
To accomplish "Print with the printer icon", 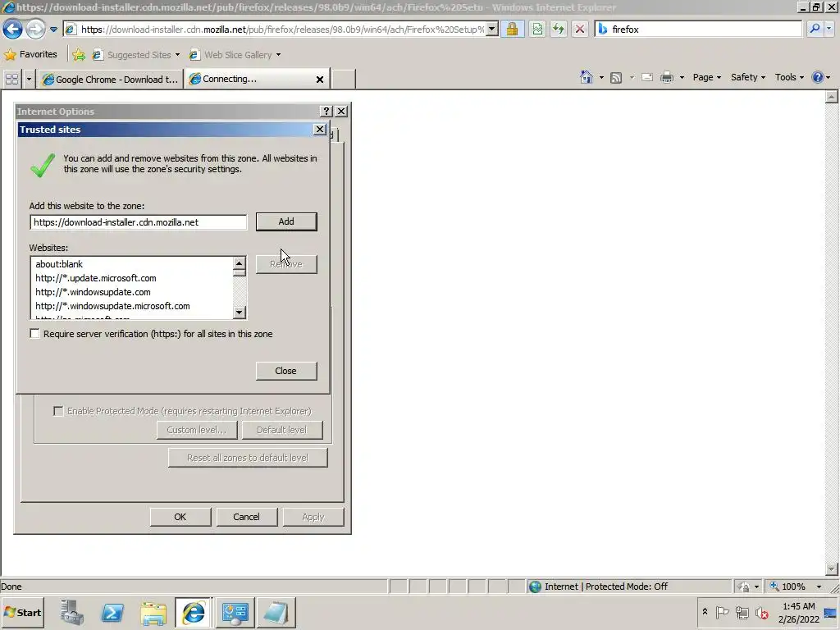I will coord(666,77).
